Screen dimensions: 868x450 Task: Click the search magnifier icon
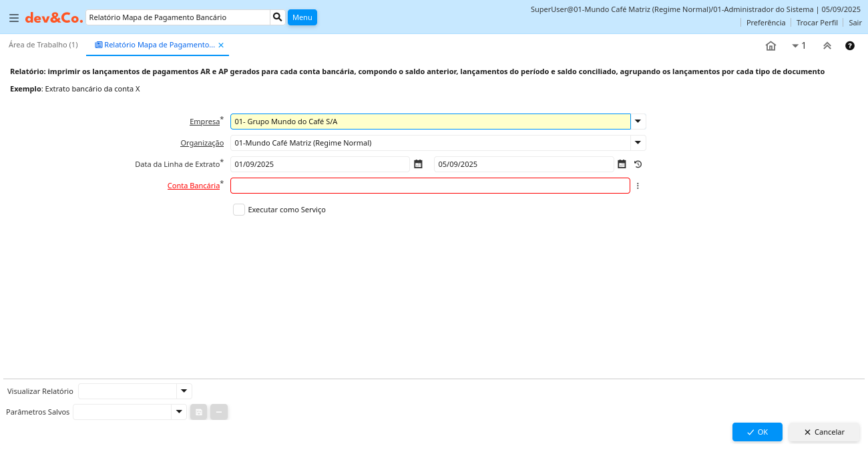(278, 17)
